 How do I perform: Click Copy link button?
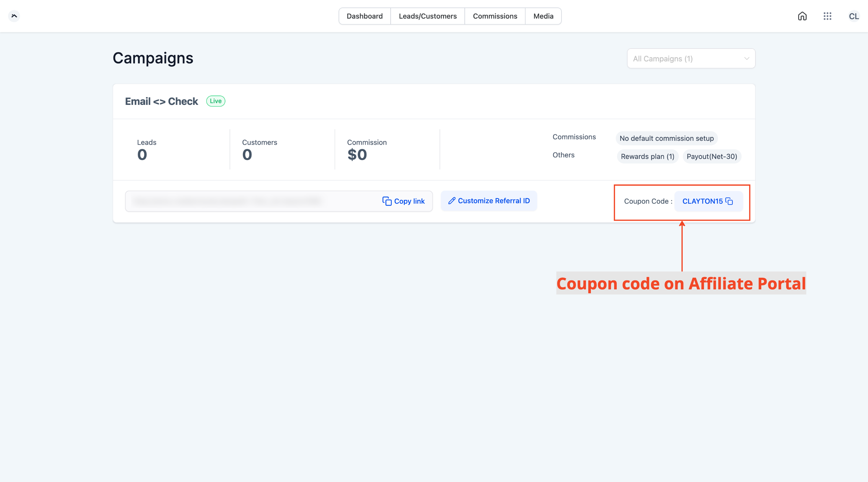pyautogui.click(x=403, y=201)
